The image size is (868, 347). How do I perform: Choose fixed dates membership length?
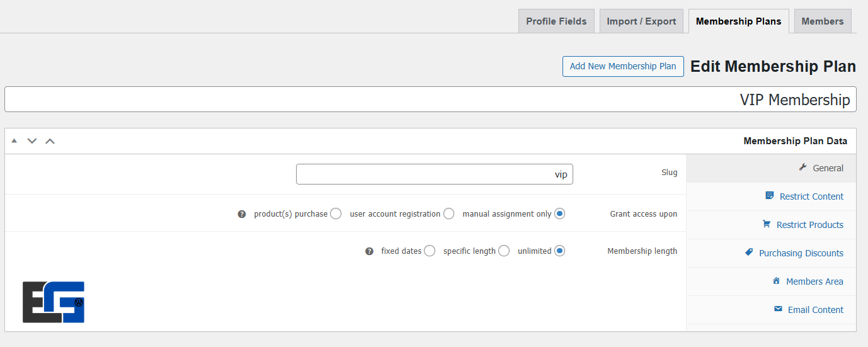pyautogui.click(x=430, y=251)
